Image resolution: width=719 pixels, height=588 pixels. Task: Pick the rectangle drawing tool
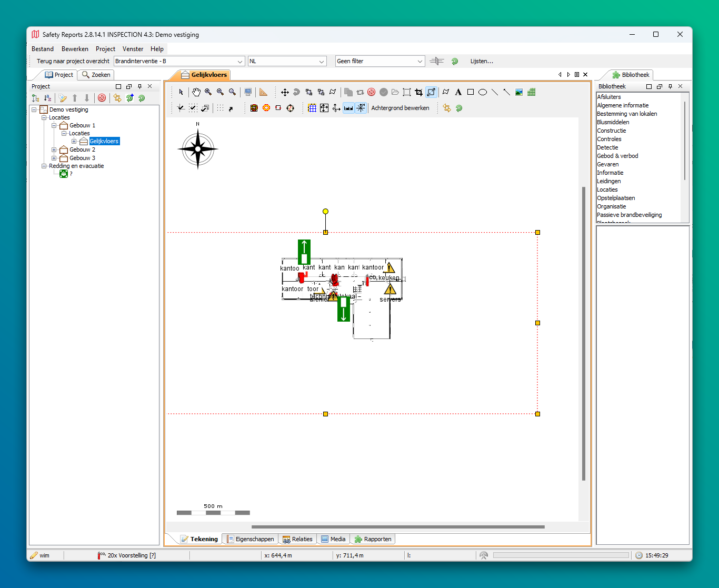[471, 92]
